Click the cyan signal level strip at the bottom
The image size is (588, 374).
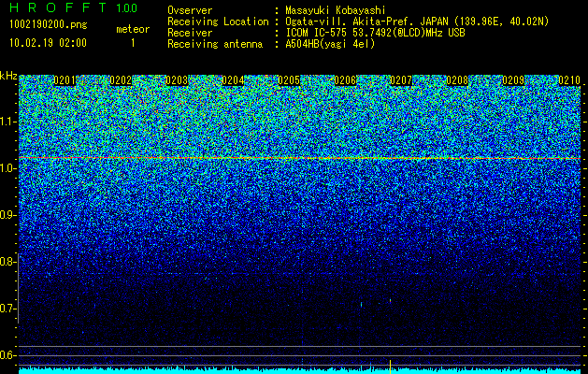[300, 370]
